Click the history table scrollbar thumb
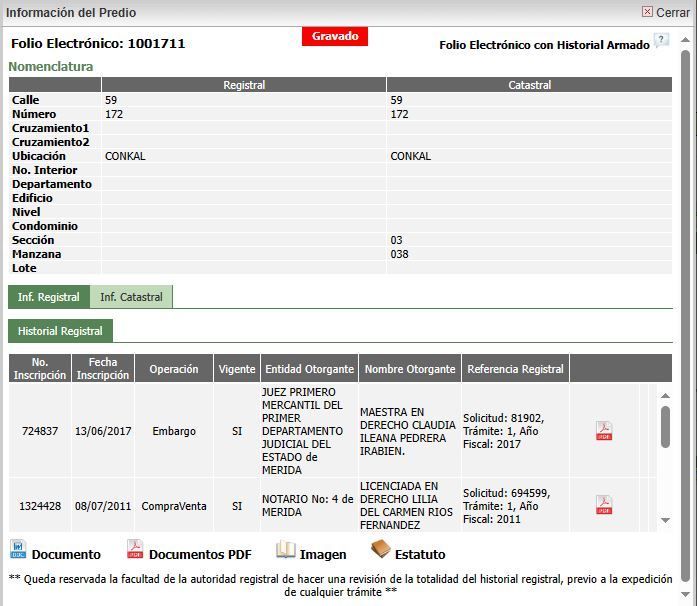 [x=665, y=427]
